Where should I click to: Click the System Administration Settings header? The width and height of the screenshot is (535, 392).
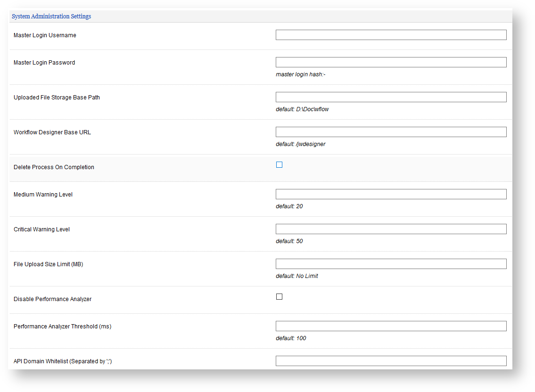(51, 16)
